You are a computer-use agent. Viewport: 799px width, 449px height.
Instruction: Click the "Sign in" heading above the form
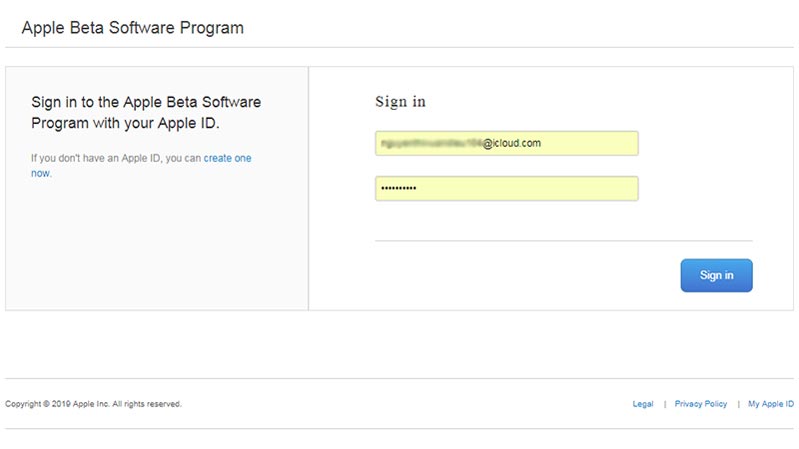click(400, 102)
